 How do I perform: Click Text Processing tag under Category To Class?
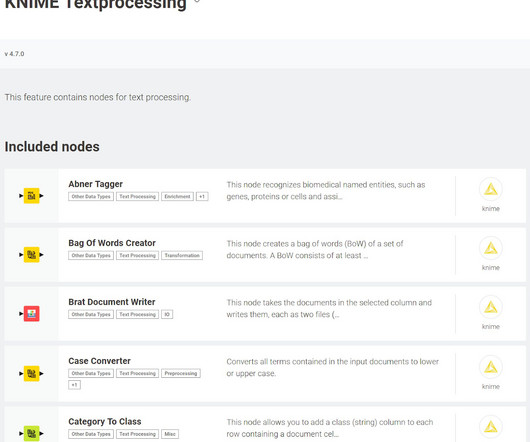[138, 434]
